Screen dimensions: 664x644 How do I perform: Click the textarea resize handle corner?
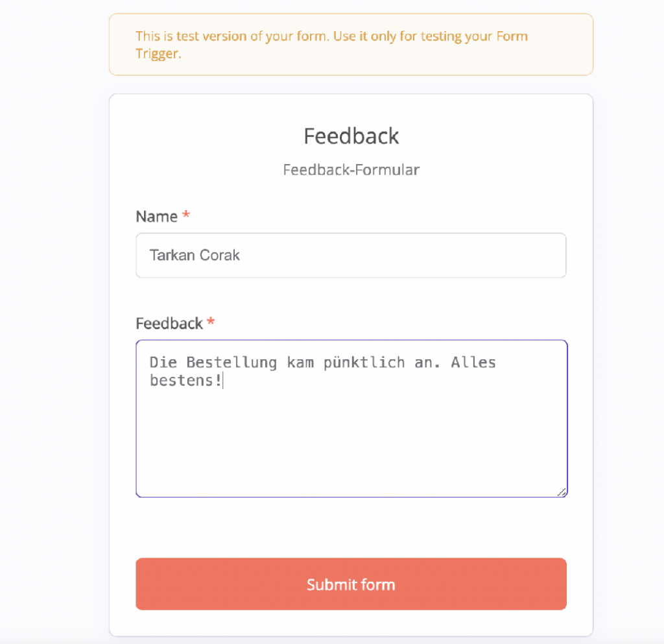(562, 492)
